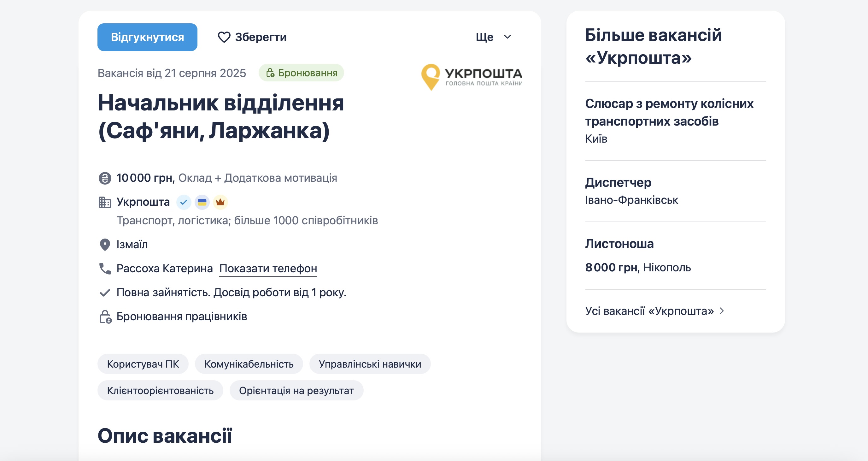
Task: Click the crown badge icon
Action: tap(220, 202)
